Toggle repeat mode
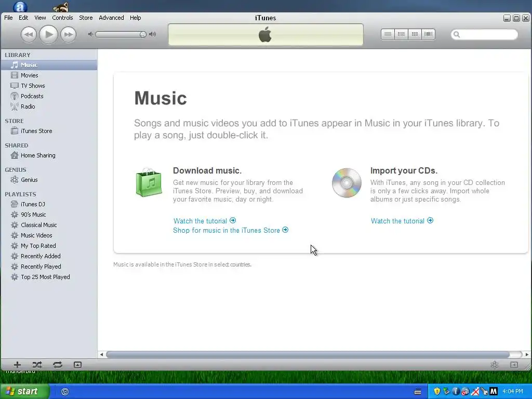Screen dimensions: 532x399 58,365
